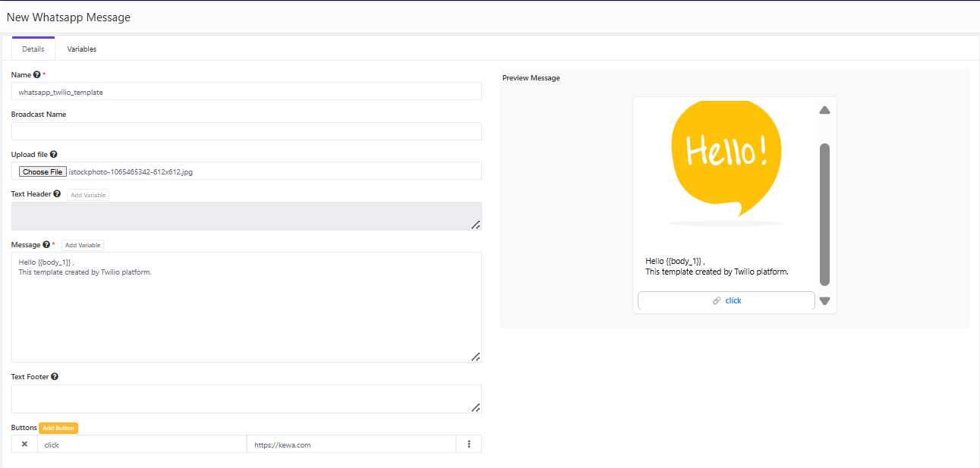Click the help icon beside Message label
The width and height of the screenshot is (980, 468).
click(46, 245)
